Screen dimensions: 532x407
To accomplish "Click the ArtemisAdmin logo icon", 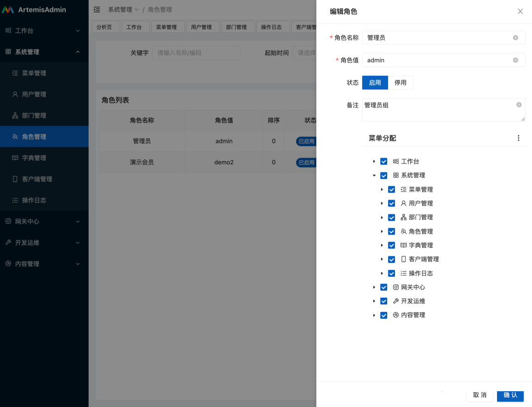I will pos(8,10).
